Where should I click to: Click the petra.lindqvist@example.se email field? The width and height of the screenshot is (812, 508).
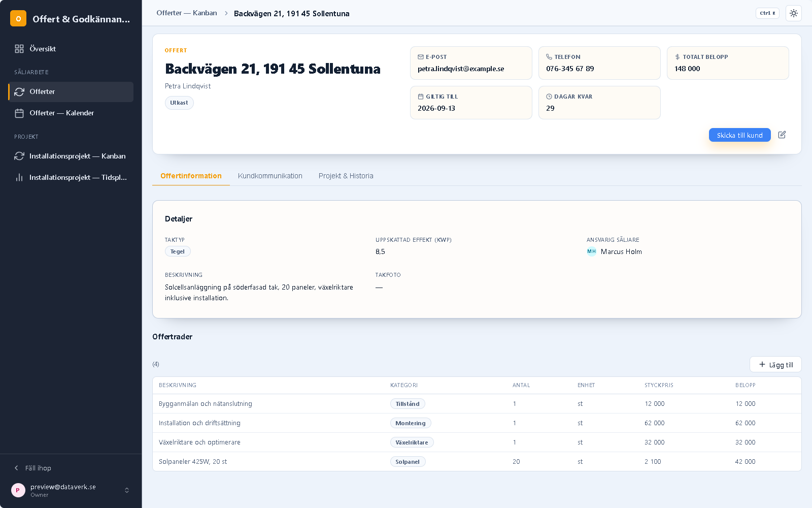pyautogui.click(x=471, y=63)
